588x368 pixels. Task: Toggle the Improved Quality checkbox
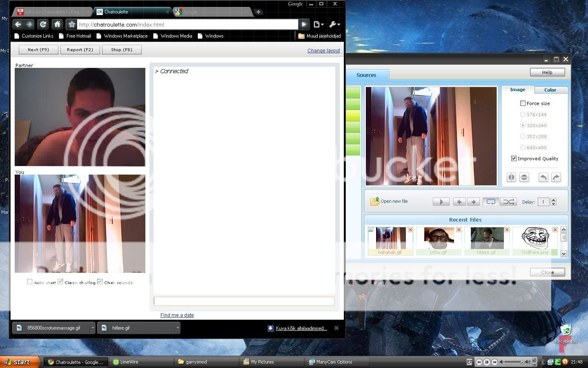[514, 159]
